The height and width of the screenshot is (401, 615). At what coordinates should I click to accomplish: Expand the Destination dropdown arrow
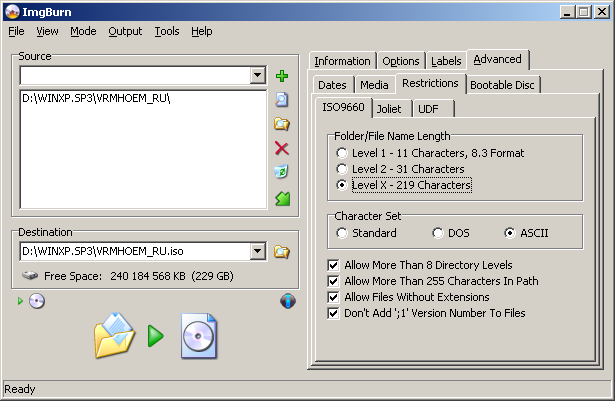point(258,251)
